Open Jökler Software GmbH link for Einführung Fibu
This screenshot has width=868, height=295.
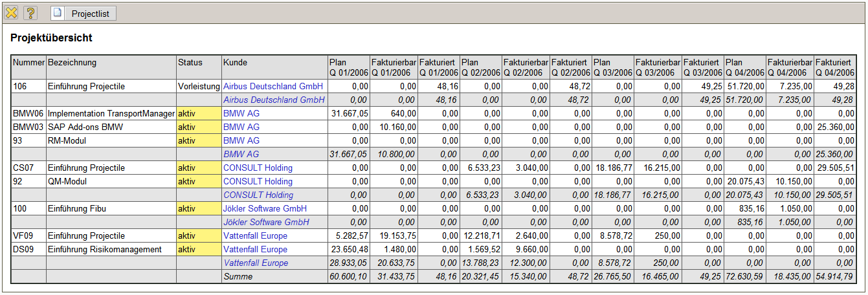[x=265, y=208]
